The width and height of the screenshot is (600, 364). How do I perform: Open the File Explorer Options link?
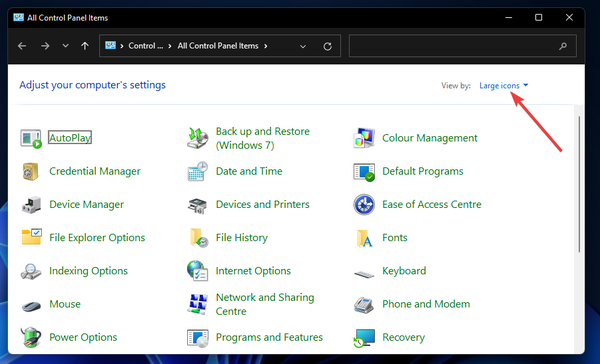click(x=97, y=238)
